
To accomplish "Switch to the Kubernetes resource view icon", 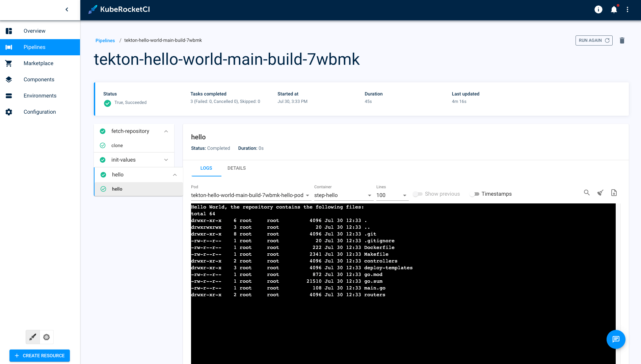I will point(46,337).
